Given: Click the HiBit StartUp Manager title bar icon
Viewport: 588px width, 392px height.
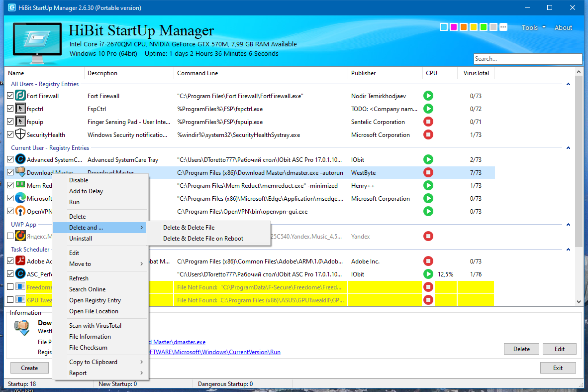Looking at the screenshot, I should click(x=11, y=7).
